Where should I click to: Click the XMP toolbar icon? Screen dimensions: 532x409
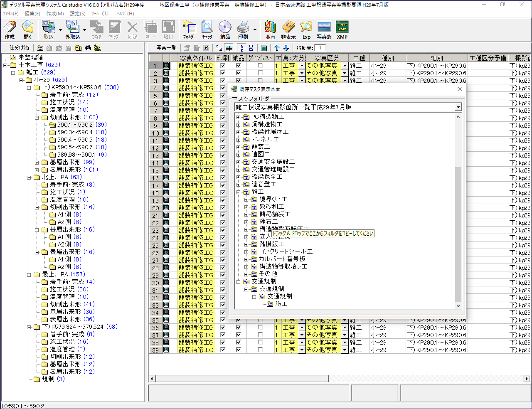(x=342, y=30)
